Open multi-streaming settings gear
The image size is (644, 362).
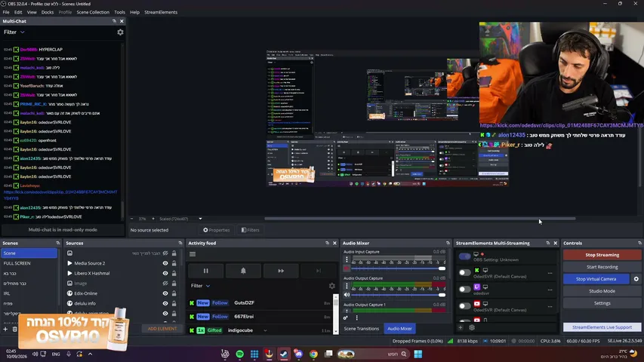[x=472, y=327]
